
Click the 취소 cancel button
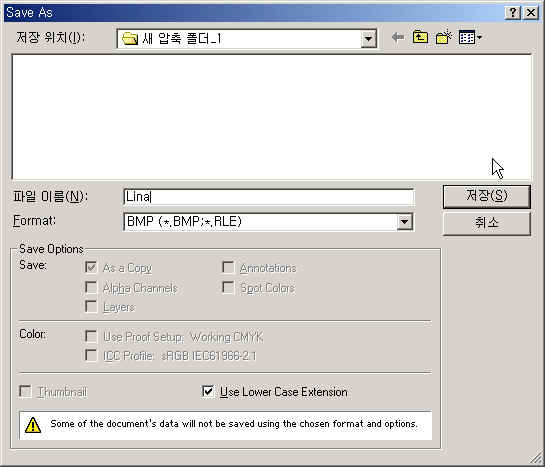pos(487,223)
